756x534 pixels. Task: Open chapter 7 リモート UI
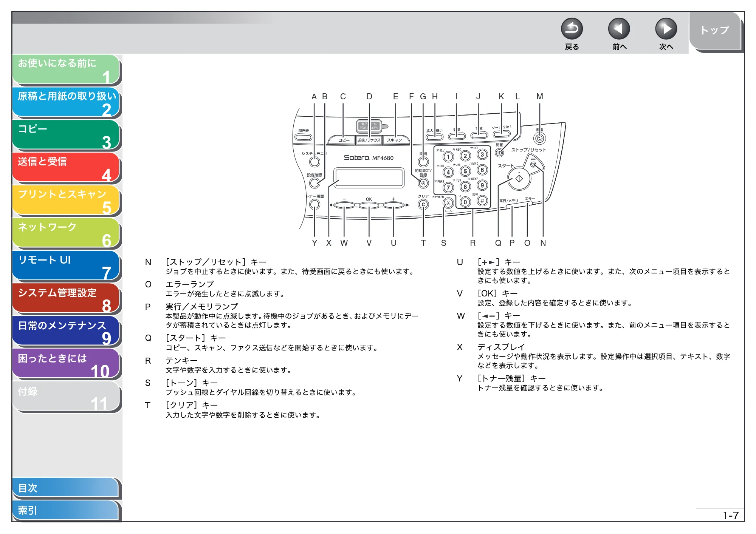tap(66, 266)
